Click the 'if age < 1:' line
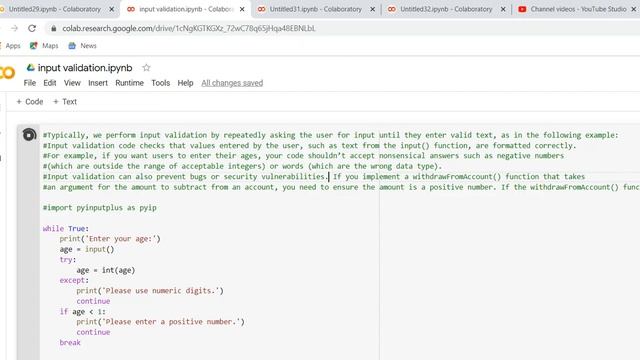Image resolution: width=640 pixels, height=360 pixels. (82, 311)
